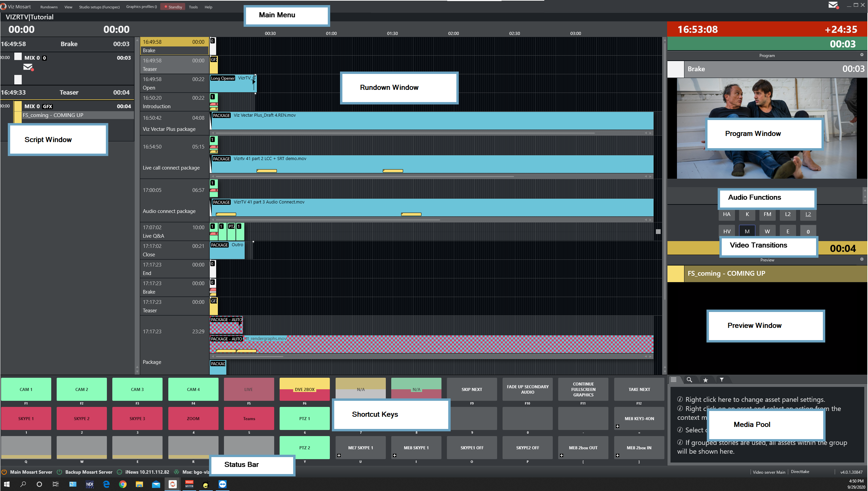Viewport: 868px width, 491px height.
Task: Open media pool filter funnel tab
Action: click(x=722, y=380)
